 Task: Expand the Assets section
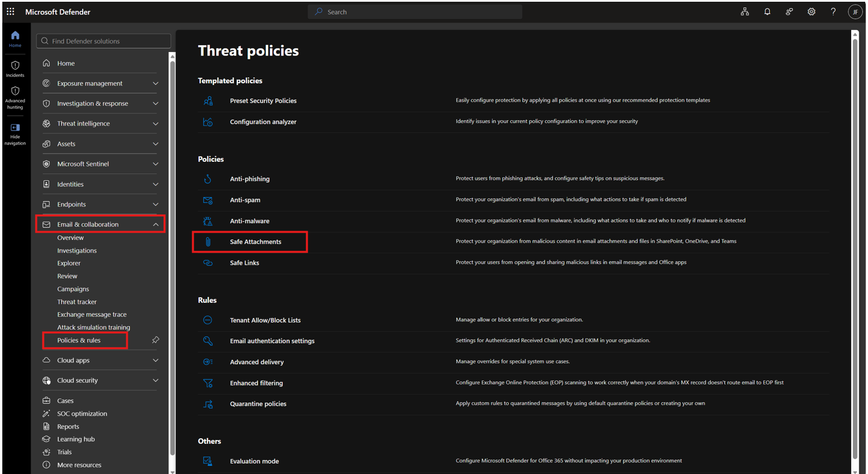156,144
